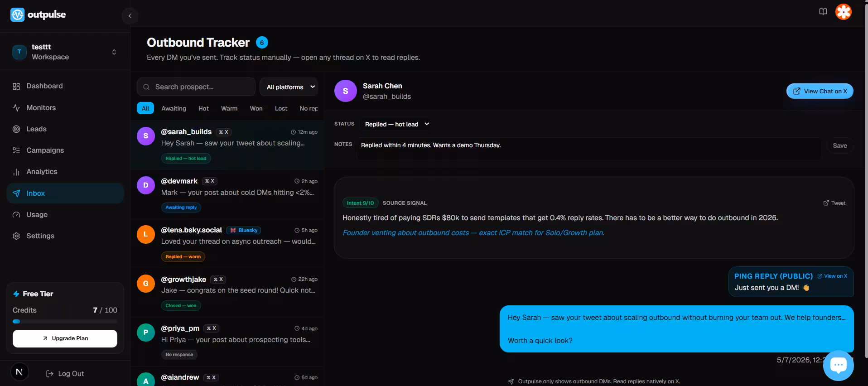Open Analytics in the sidebar
Image resolution: width=868 pixels, height=386 pixels.
pyautogui.click(x=65, y=172)
